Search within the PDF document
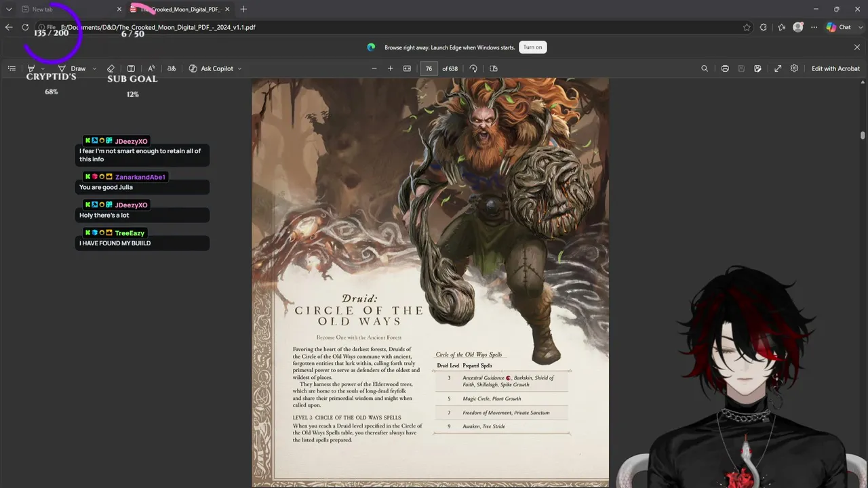The image size is (868, 488). pos(705,68)
